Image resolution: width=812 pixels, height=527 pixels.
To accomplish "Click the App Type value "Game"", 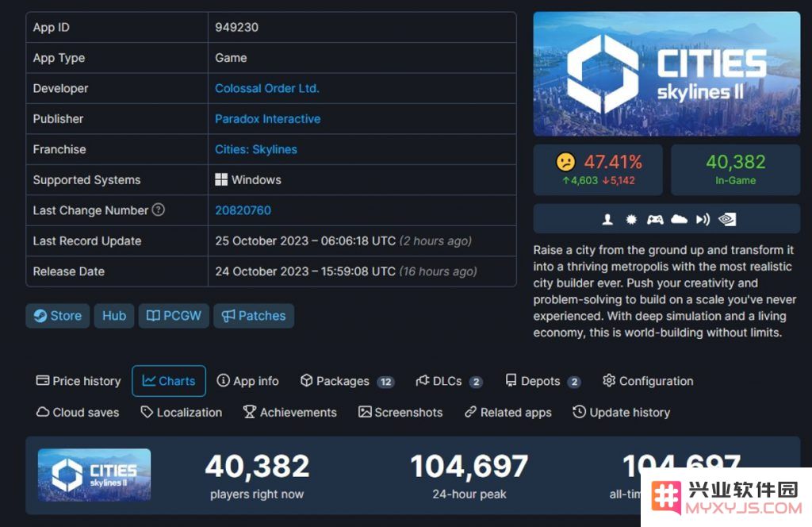I will pyautogui.click(x=231, y=57).
